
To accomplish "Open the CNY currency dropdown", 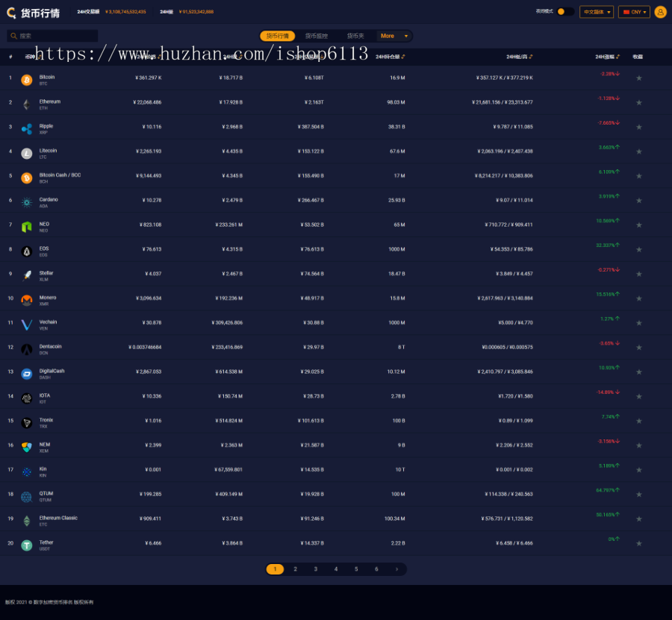I will point(634,12).
